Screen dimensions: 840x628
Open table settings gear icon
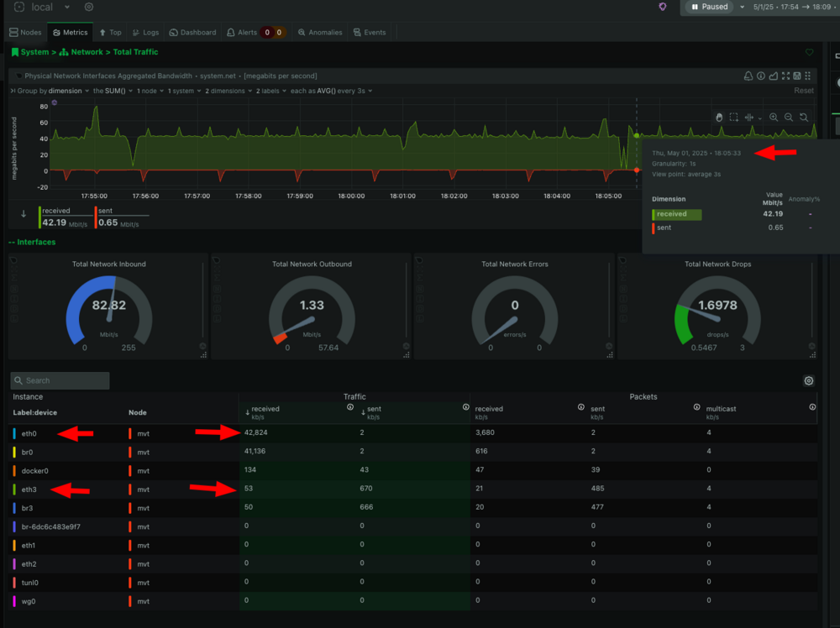(x=809, y=380)
